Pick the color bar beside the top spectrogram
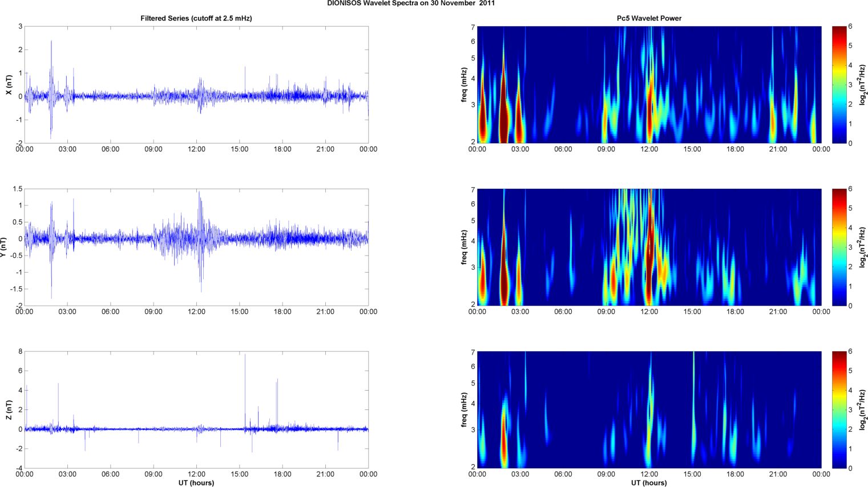868x487 pixels. pyautogui.click(x=839, y=84)
